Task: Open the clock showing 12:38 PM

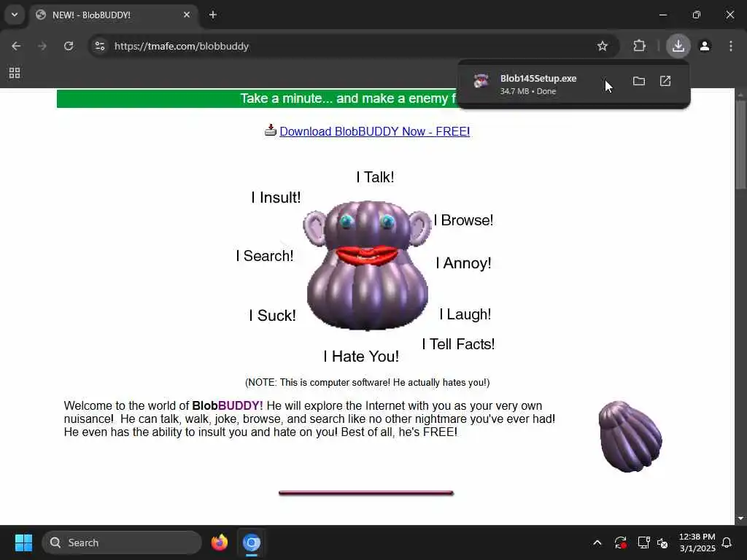Action: [697, 542]
